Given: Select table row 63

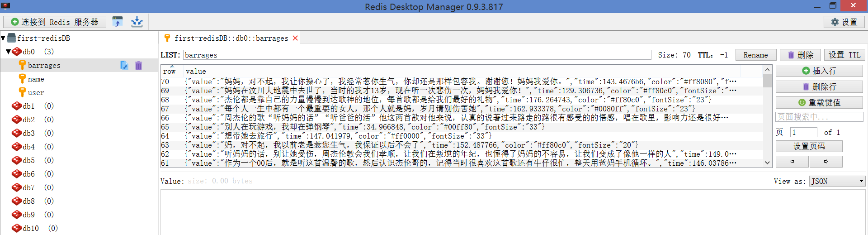Looking at the screenshot, I should [x=462, y=145].
